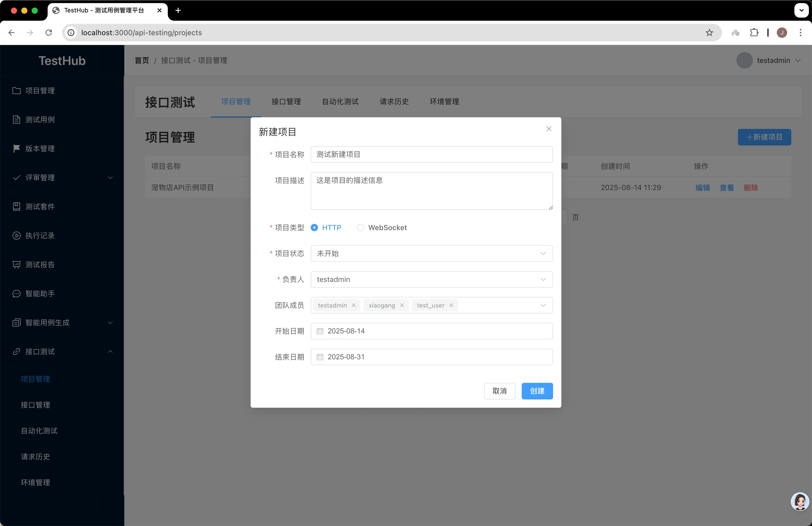812x526 pixels.
Task: Remove test_user tag from team members
Action: point(451,305)
